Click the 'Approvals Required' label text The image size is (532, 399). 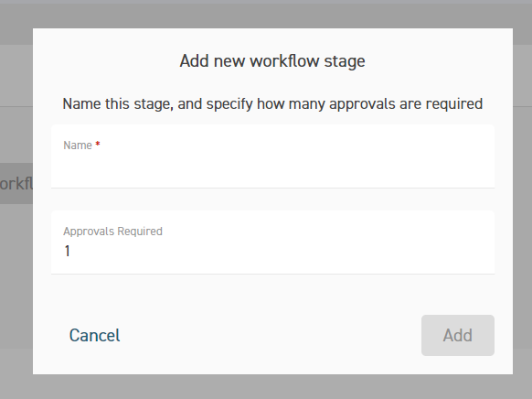pos(112,232)
